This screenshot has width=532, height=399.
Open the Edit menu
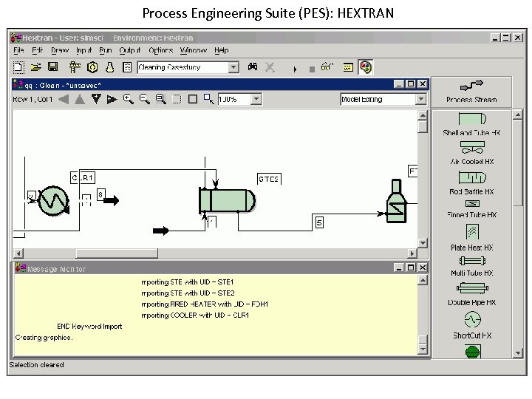37,50
